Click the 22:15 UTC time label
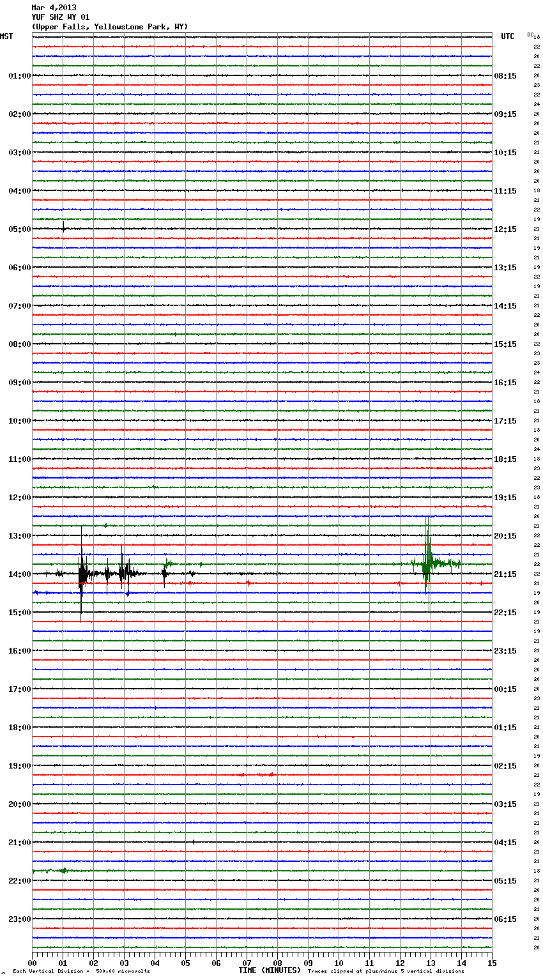The image size is (543, 980). tap(505, 613)
